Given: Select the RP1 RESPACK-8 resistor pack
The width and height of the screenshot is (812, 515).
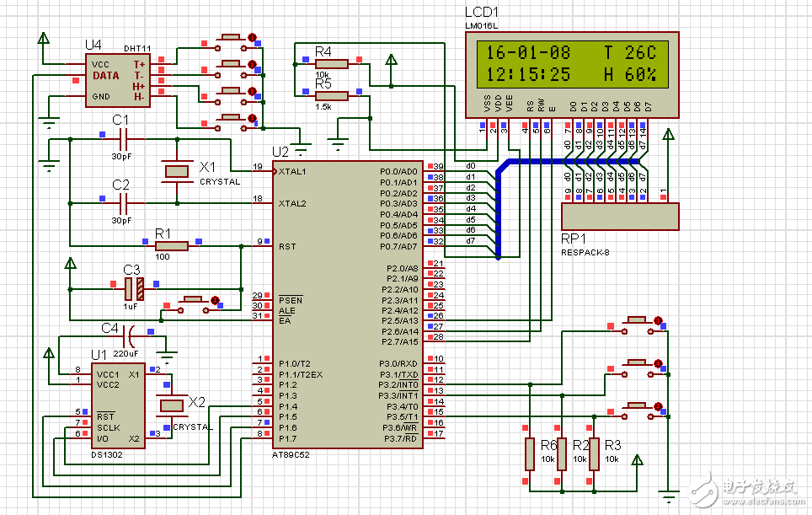Looking at the screenshot, I should tap(619, 216).
